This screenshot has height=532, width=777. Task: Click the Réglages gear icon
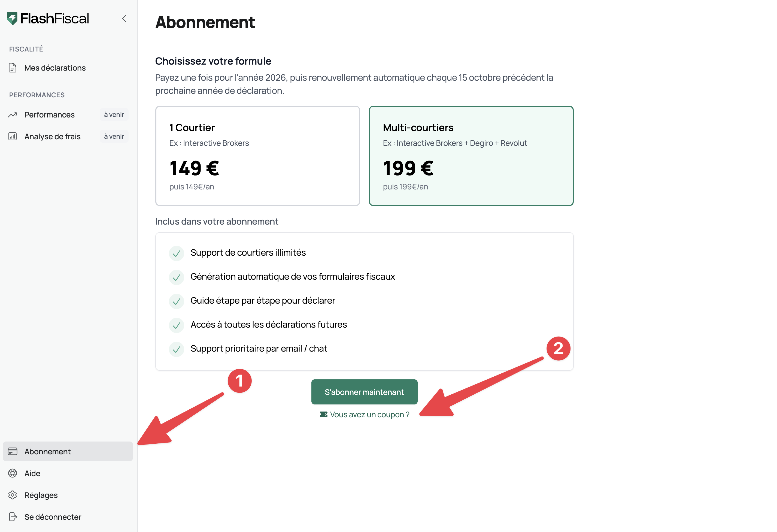point(13,495)
